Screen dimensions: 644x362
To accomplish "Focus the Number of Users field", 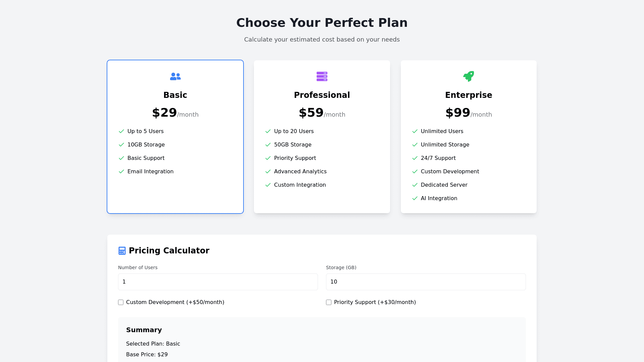I will point(218,282).
